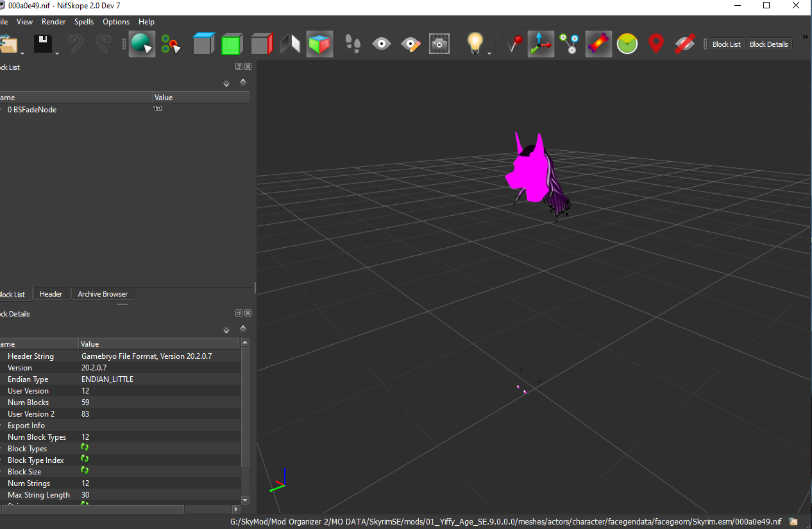Toggle the Show Axes arrows icon
The height and width of the screenshot is (529, 812).
(x=541, y=44)
